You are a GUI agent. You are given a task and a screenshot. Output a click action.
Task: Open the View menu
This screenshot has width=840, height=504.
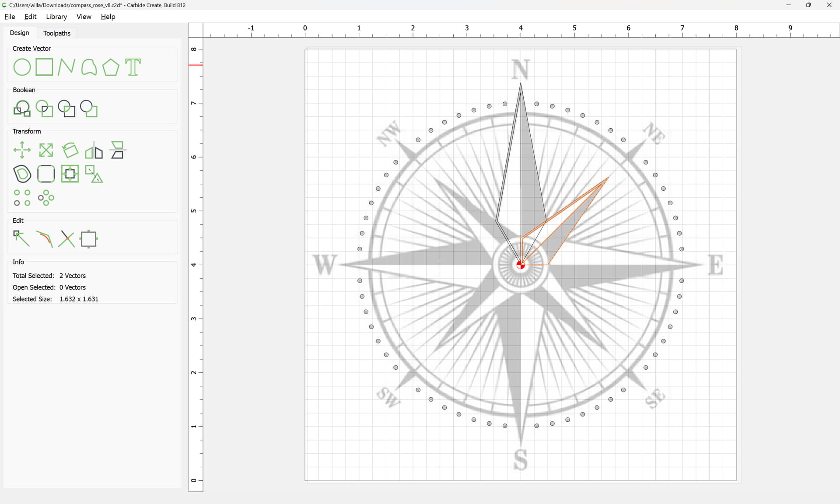pos(84,17)
